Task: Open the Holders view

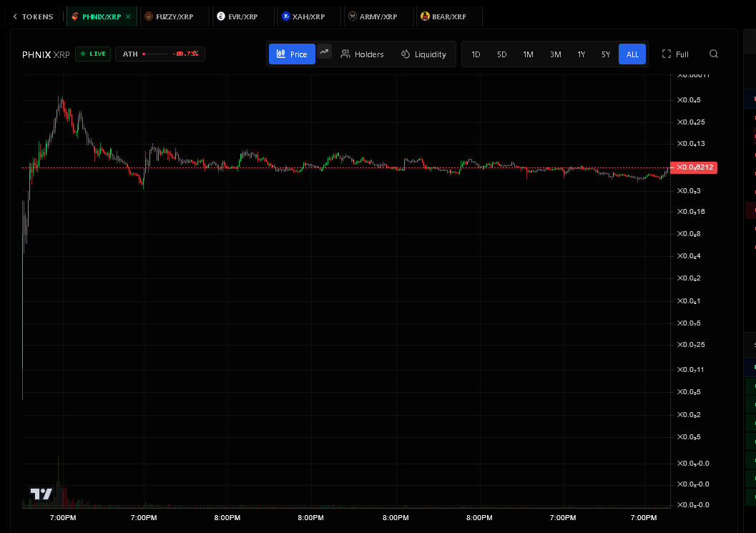Action: coord(362,54)
